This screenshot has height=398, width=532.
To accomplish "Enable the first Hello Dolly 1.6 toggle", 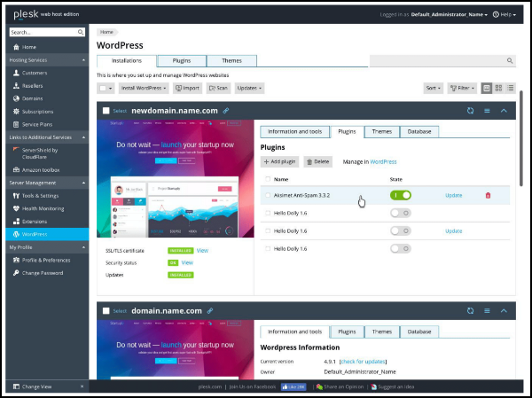I will (401, 213).
